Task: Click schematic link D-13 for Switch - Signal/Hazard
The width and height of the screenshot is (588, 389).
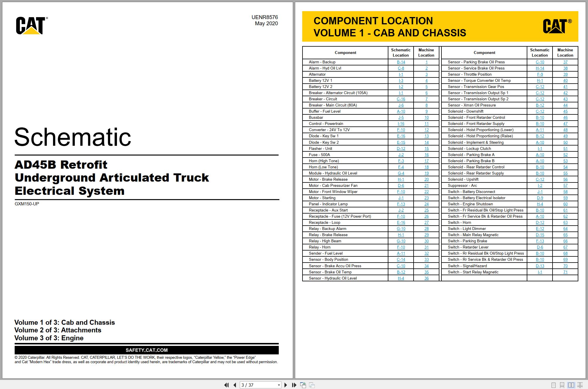Action: pyautogui.click(x=540, y=266)
